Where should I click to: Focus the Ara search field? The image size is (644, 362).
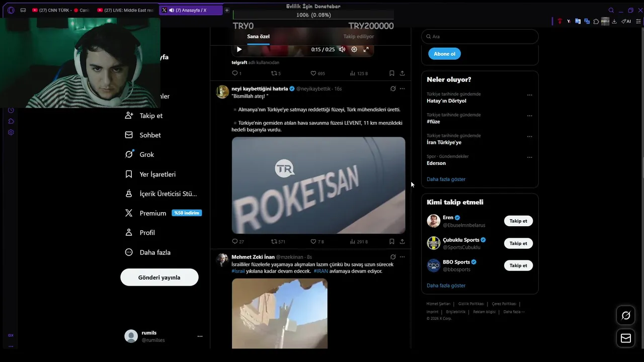point(480,37)
